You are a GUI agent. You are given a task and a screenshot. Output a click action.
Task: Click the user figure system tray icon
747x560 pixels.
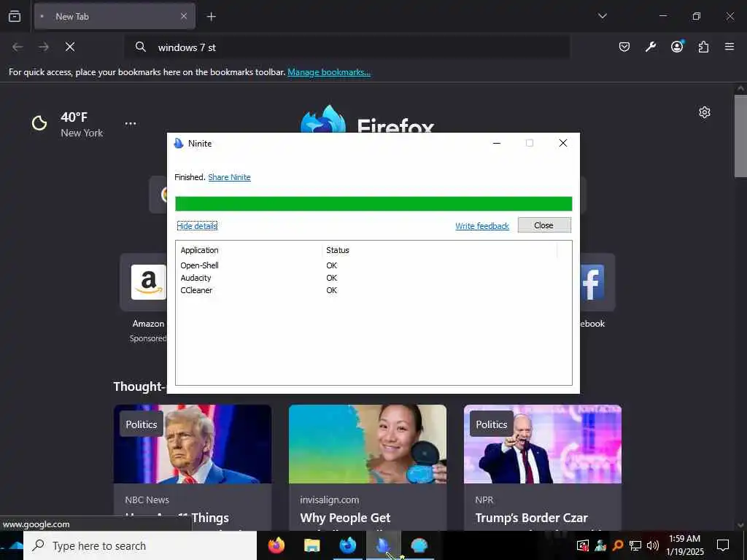600,545
